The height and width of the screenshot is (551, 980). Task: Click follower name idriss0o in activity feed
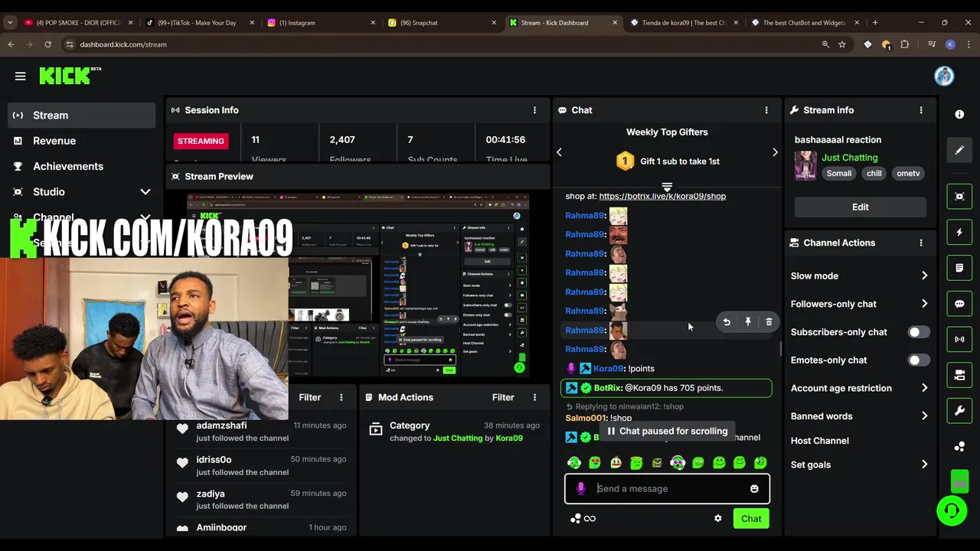(x=214, y=459)
